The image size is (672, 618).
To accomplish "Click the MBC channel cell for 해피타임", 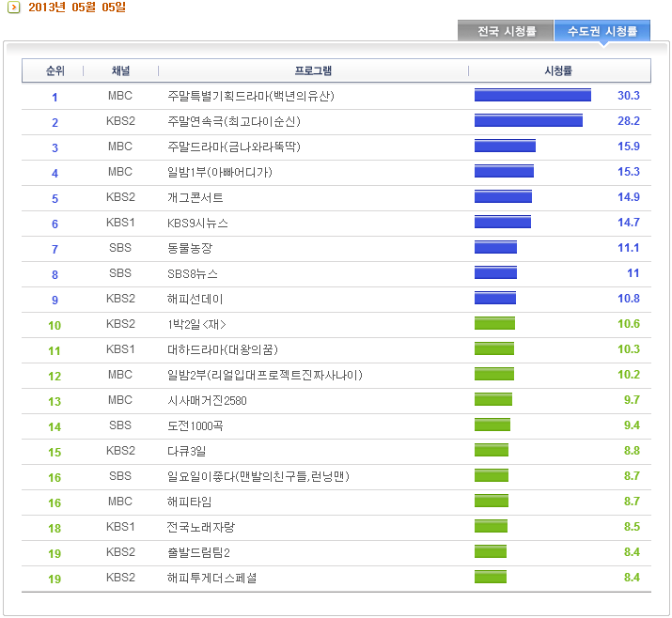I will 120,501.
